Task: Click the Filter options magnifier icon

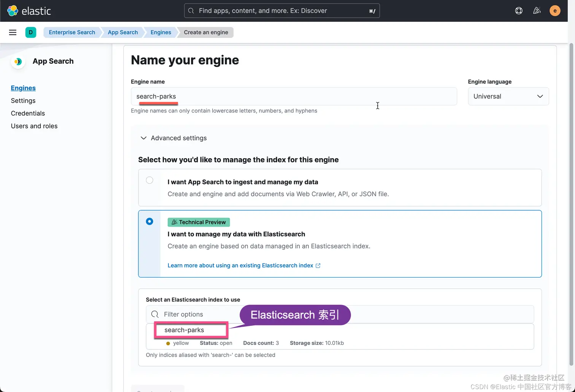Action: tap(155, 314)
